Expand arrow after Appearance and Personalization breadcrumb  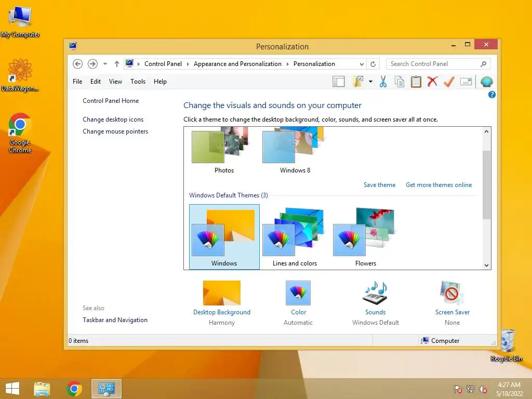tap(287, 64)
